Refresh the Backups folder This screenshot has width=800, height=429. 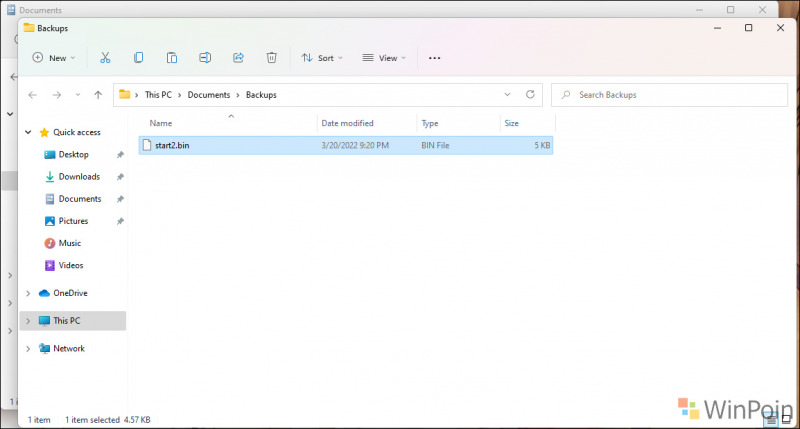[x=530, y=94]
